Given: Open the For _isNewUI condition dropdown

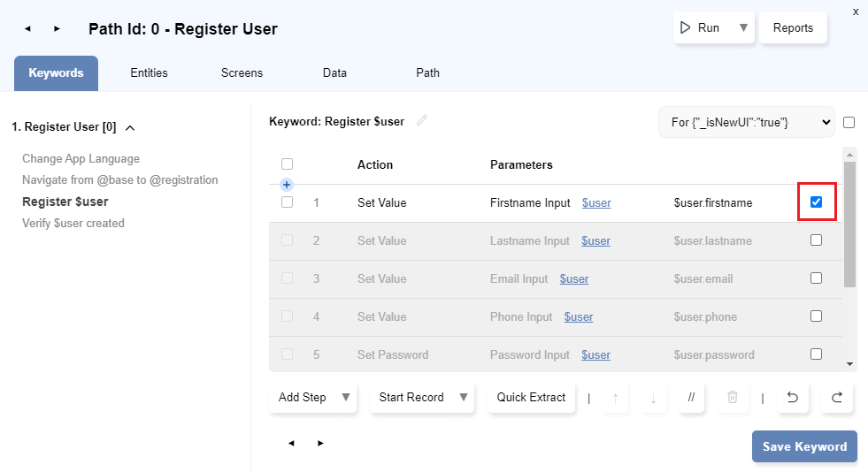Looking at the screenshot, I should click(x=746, y=122).
